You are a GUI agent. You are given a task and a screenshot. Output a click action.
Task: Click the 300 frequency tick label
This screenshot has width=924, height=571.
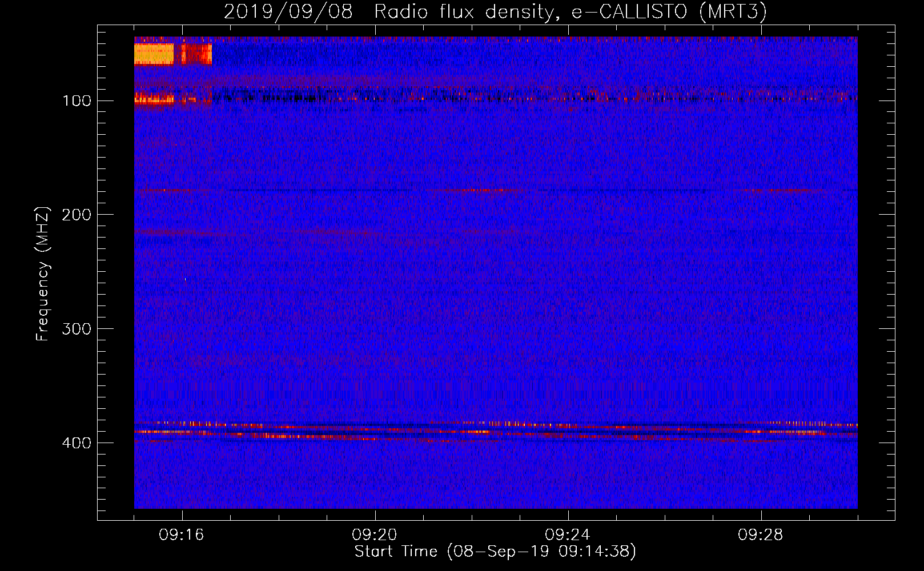pyautogui.click(x=77, y=329)
